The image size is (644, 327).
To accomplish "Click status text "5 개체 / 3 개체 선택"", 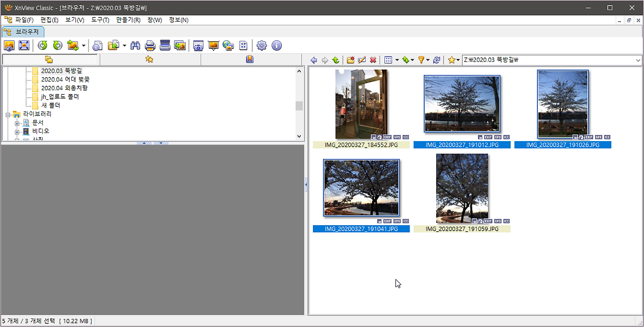I will (29, 321).
